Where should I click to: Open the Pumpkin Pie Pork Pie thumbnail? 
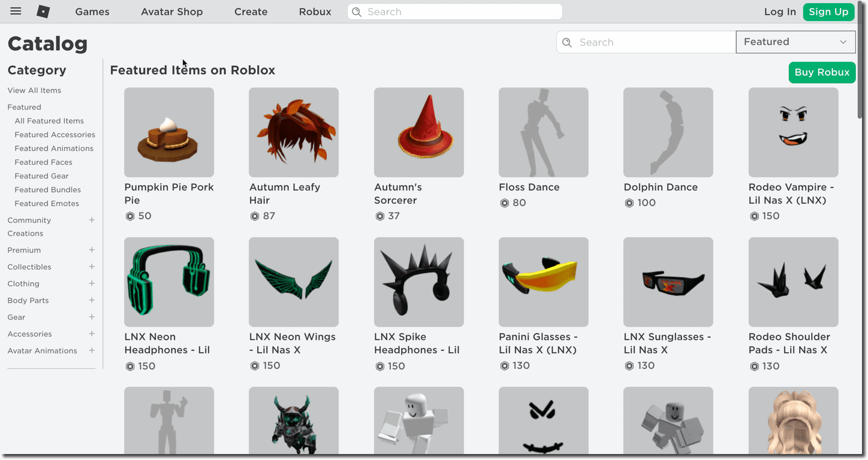point(169,132)
